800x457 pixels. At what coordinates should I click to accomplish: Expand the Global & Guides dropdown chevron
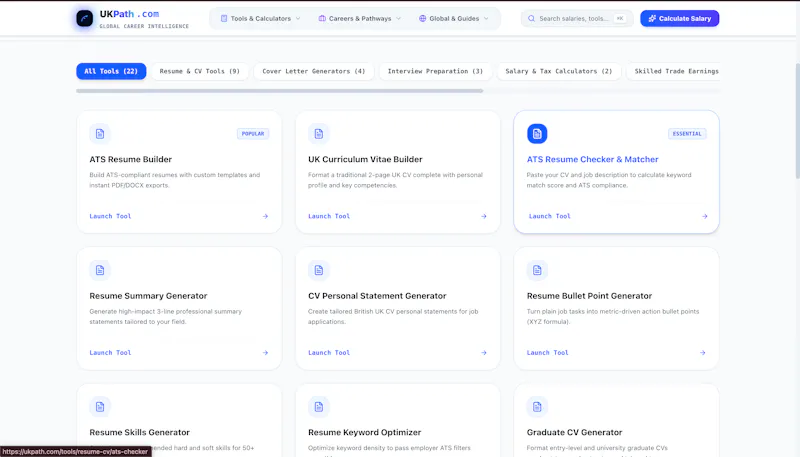click(x=486, y=18)
